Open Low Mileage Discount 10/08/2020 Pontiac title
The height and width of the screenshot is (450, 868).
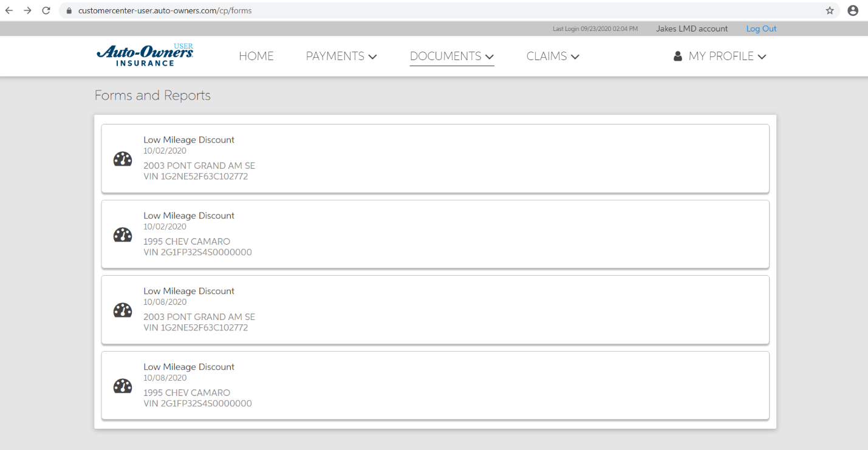(189, 291)
